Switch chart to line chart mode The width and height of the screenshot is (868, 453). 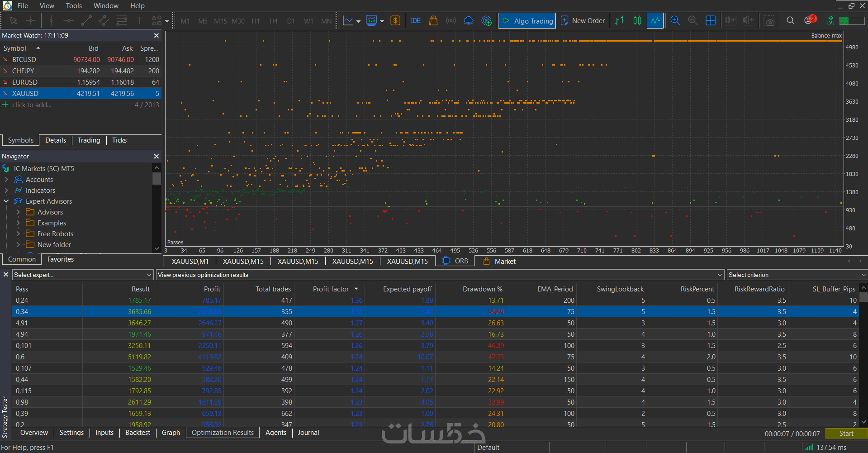click(x=655, y=21)
